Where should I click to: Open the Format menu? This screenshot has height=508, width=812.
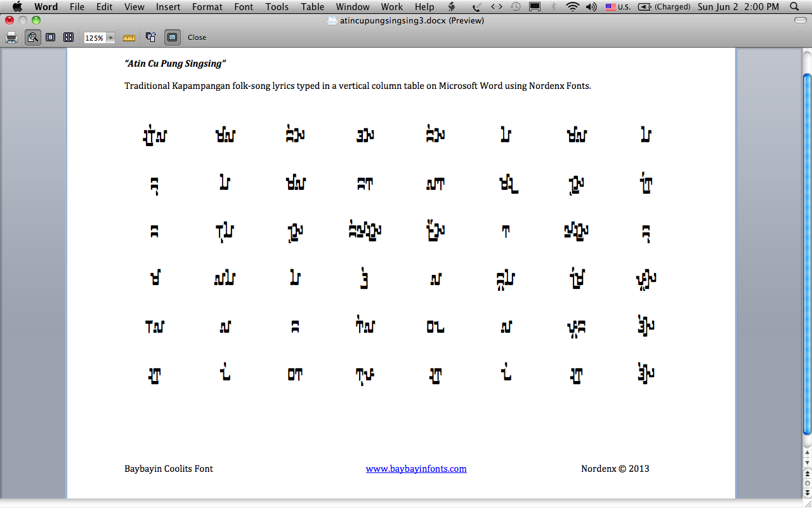tap(207, 7)
